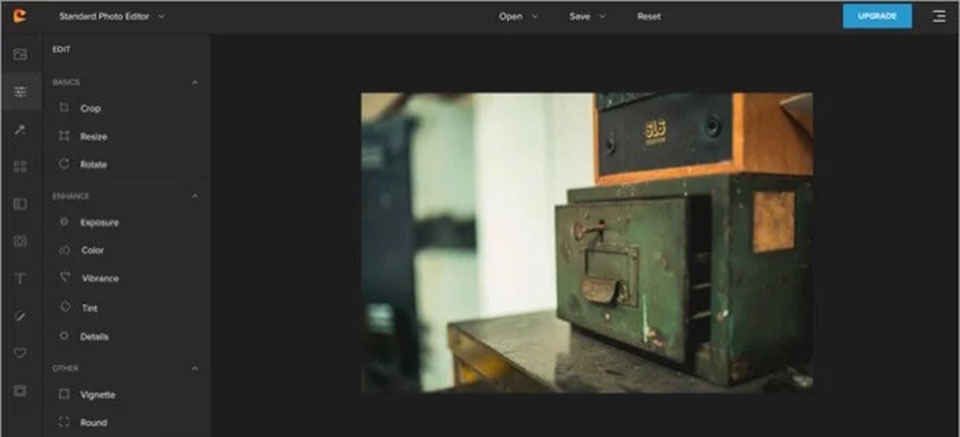Open the camera-shaped masks sidebar icon
This screenshot has width=960, height=437.
pyautogui.click(x=20, y=241)
